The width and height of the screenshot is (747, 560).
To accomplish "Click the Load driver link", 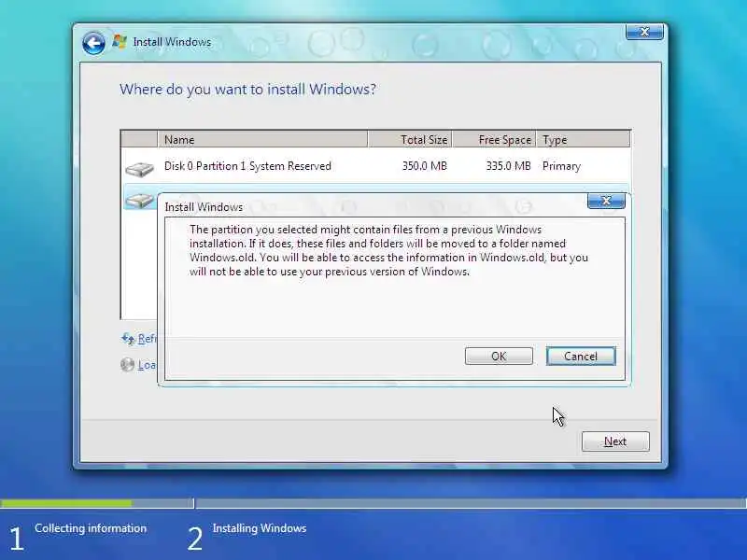I will coord(147,365).
